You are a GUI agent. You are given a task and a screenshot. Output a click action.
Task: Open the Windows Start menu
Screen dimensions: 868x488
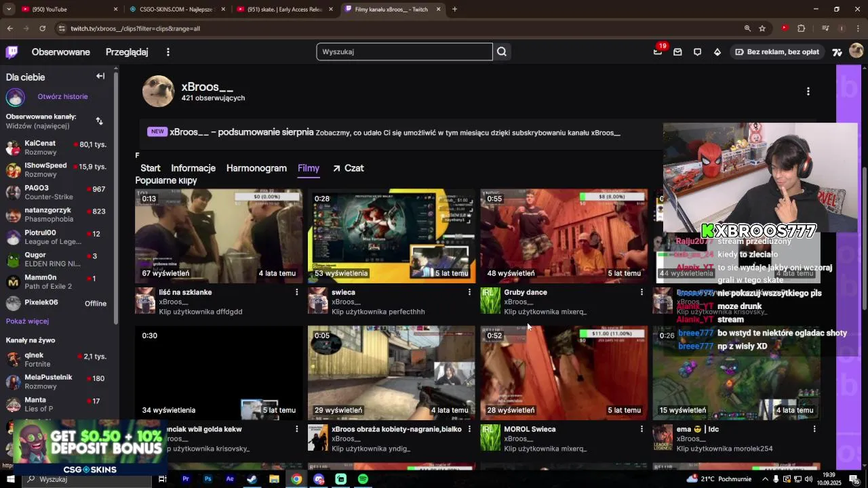tap(10, 479)
